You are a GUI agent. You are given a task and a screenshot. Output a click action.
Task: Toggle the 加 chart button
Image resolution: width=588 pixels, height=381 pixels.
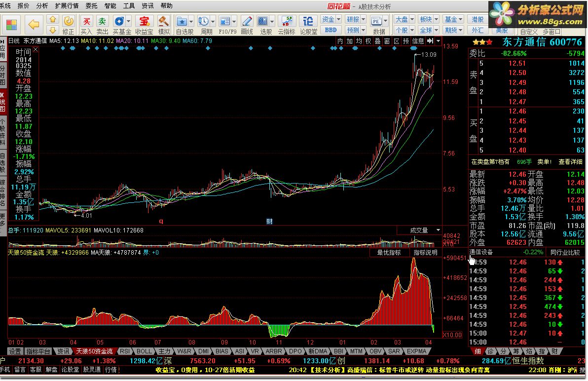(350, 41)
